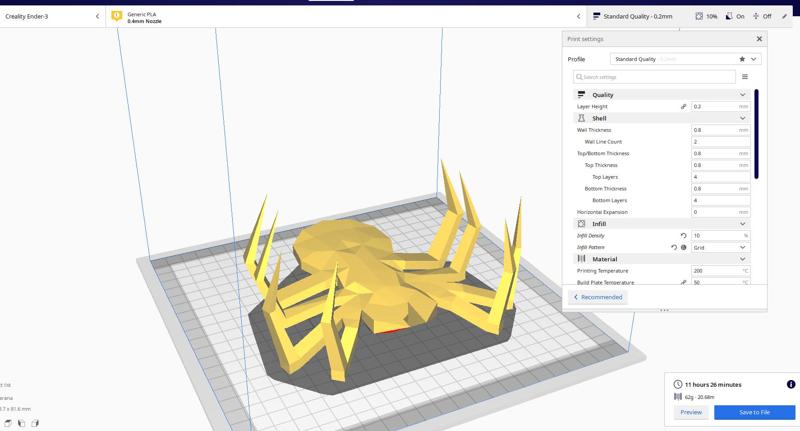Click the Search settings input field
Screen dimensions: 800x431
click(655, 77)
